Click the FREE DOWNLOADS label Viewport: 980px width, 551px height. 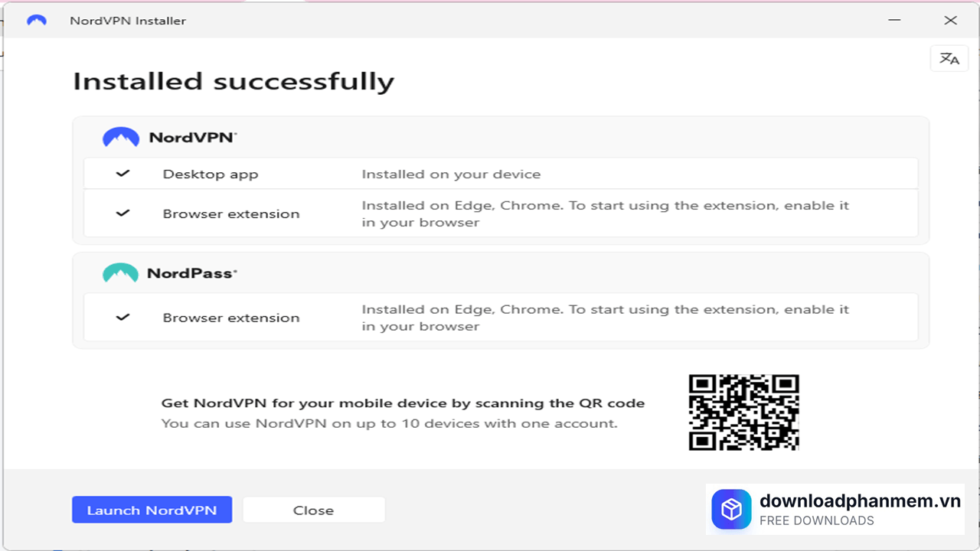(x=816, y=520)
